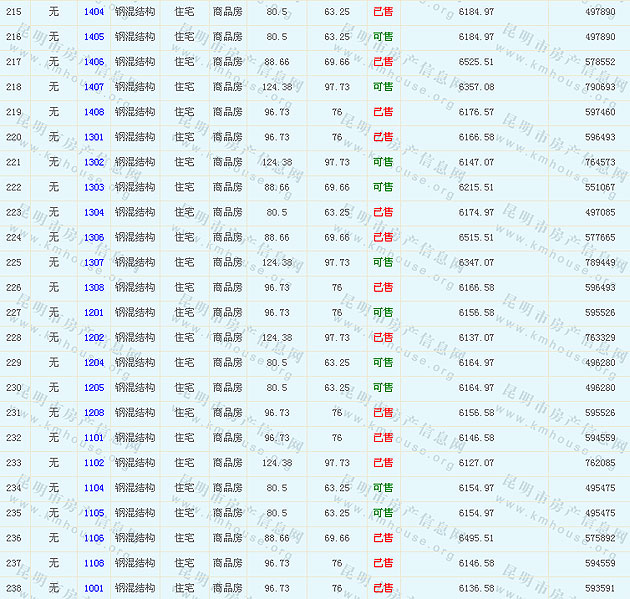Open room 1001 link
The height and width of the screenshot is (599, 630).
click(x=93, y=588)
